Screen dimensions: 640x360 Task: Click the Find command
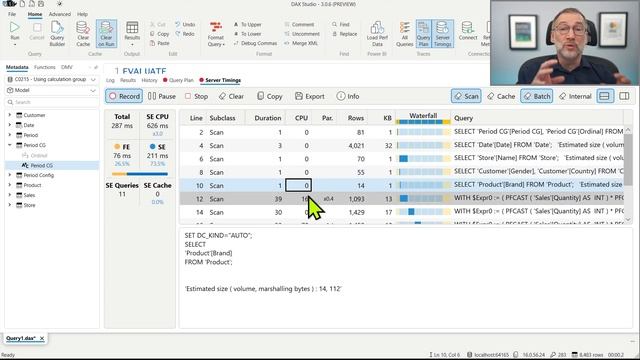(x=341, y=24)
